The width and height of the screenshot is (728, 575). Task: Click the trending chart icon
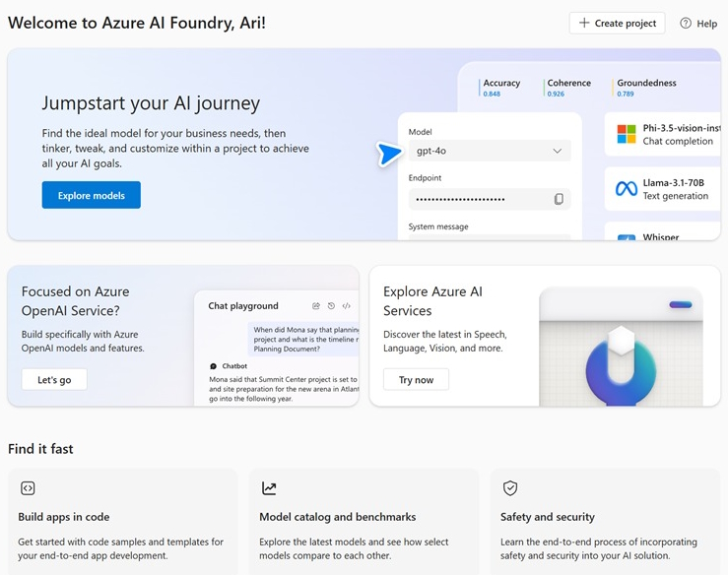pyautogui.click(x=269, y=488)
